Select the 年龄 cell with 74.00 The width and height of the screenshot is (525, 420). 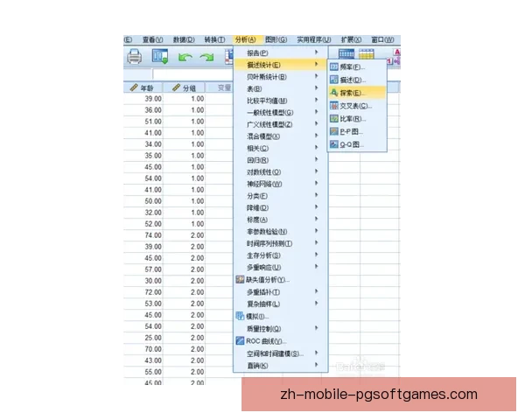pyautogui.click(x=143, y=235)
